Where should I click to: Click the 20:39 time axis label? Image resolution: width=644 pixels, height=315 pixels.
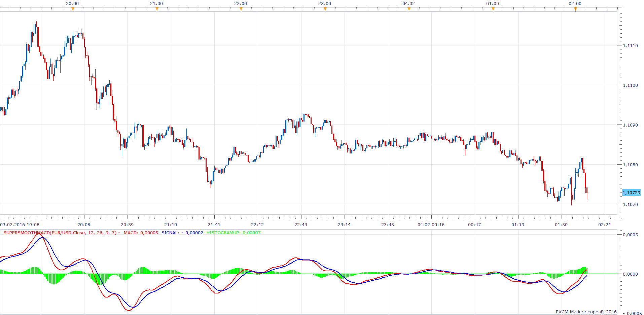tap(127, 224)
